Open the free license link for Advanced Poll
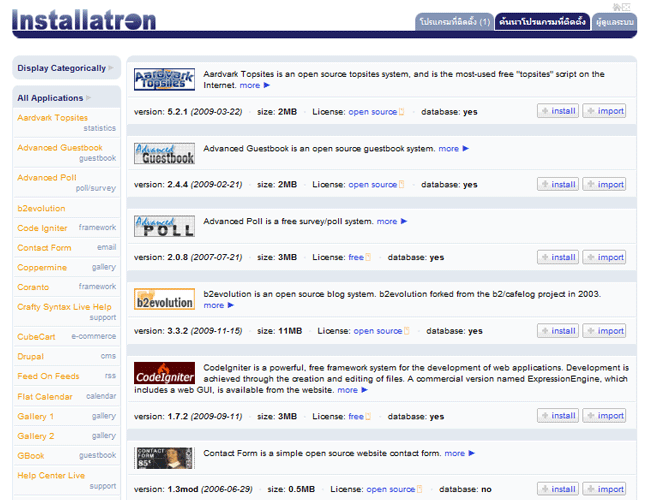 click(356, 257)
